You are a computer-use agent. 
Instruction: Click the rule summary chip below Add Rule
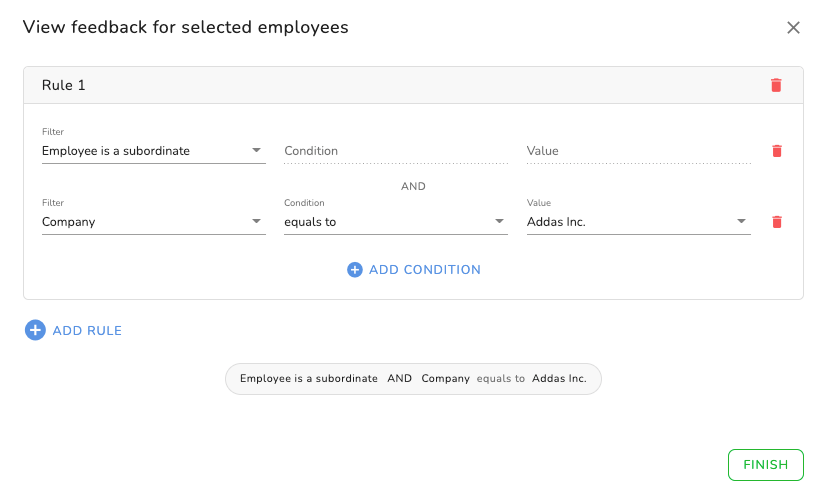[413, 379]
